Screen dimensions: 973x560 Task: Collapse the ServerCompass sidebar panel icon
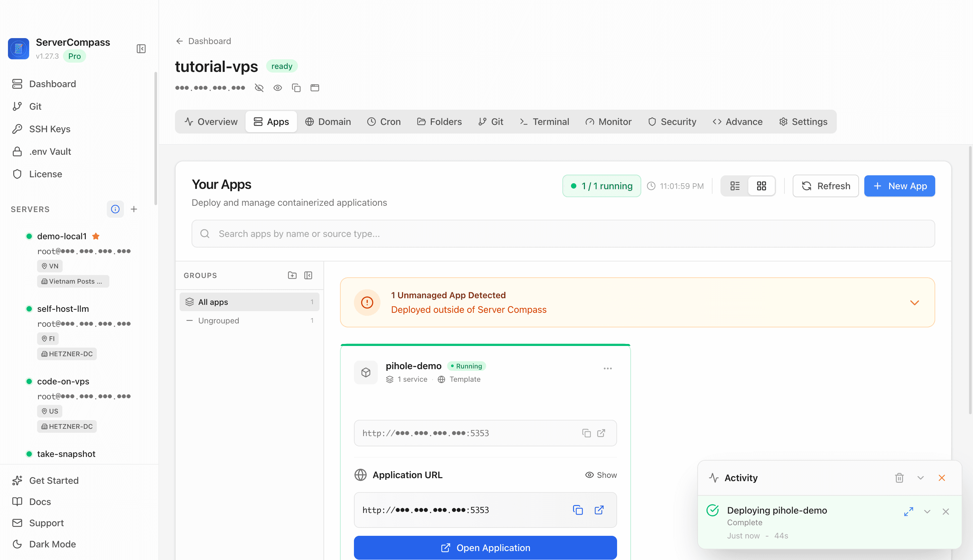pyautogui.click(x=141, y=49)
